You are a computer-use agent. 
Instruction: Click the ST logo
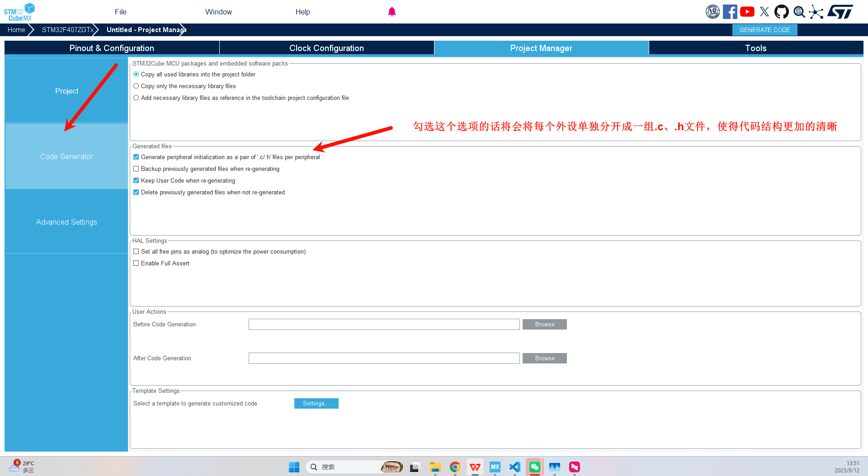click(840, 12)
